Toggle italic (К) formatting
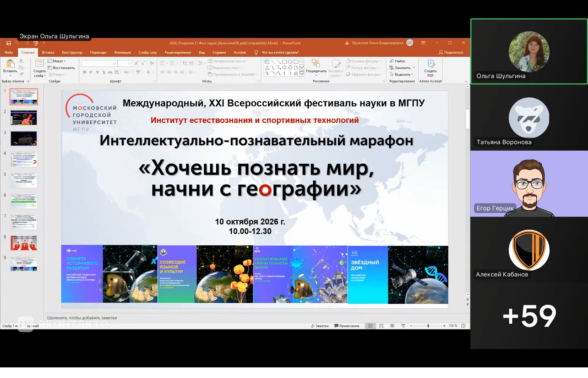 point(91,72)
